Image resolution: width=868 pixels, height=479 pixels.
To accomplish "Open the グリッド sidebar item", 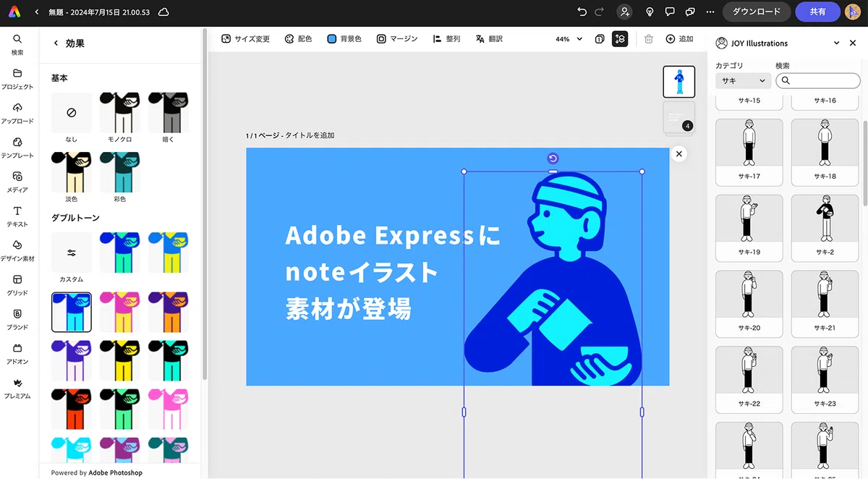I will (17, 284).
